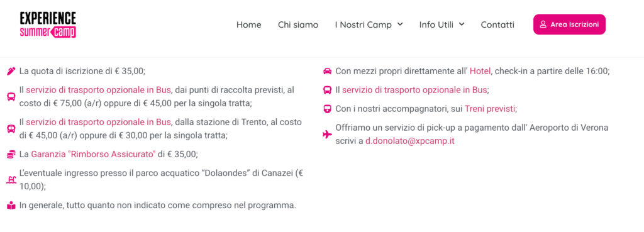This screenshot has width=644, height=232.
Task: Click the swimmer icon beside parco acquatico Dolaondes
Action: point(11,180)
